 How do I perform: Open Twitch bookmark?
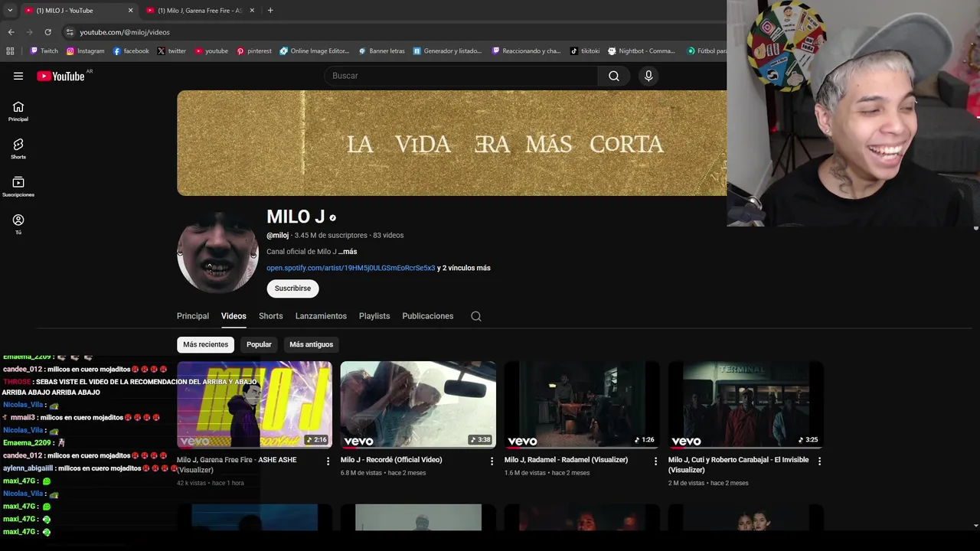44,51
